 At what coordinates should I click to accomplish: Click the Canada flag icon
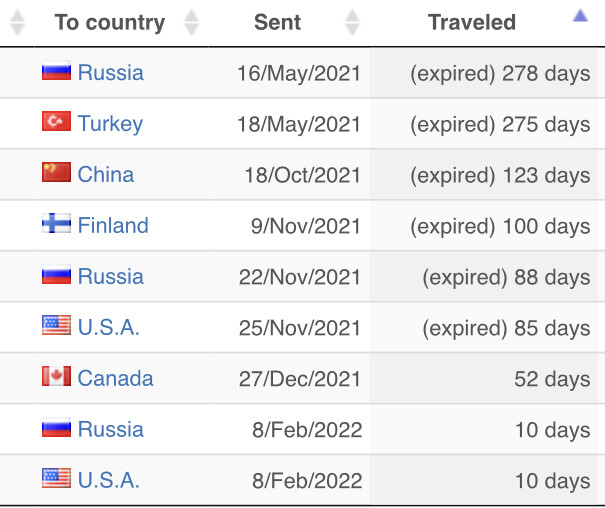click(56, 376)
